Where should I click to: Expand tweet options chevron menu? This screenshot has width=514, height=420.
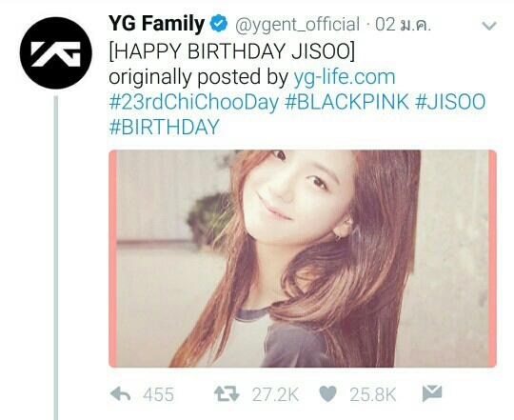[x=489, y=26]
